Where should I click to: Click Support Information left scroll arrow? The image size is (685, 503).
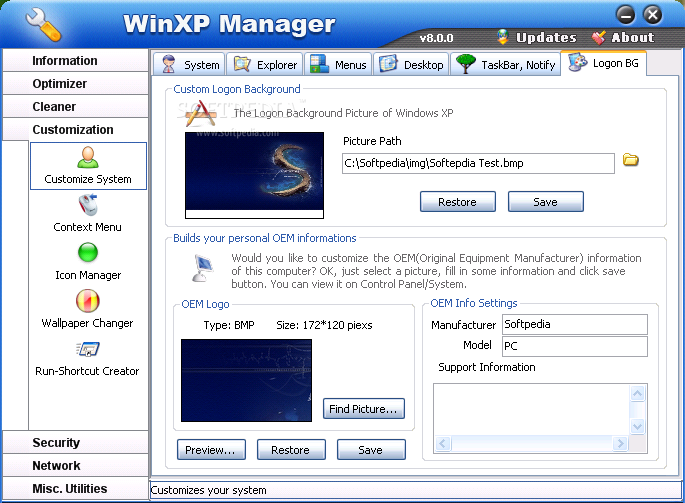pyautogui.click(x=443, y=444)
